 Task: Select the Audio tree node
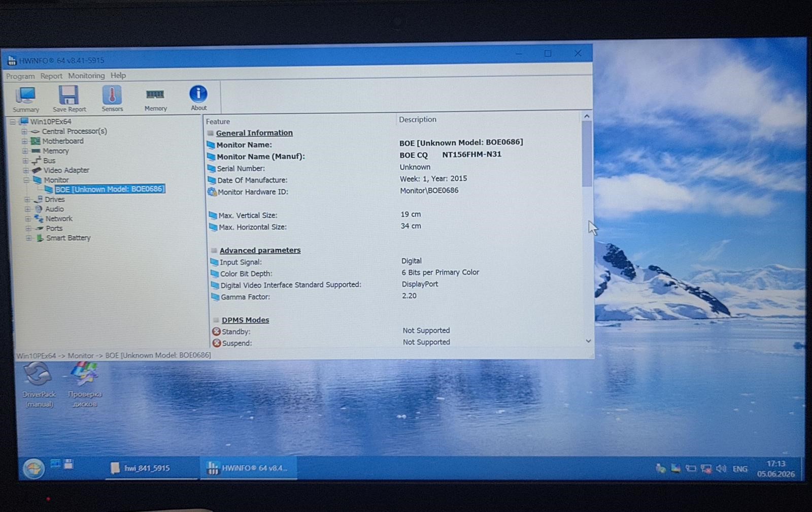click(54, 209)
